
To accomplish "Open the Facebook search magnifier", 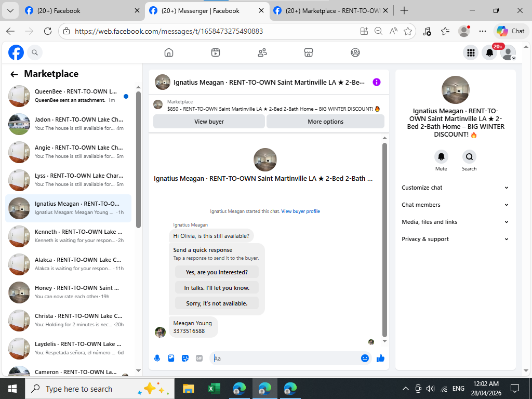I will (35, 52).
